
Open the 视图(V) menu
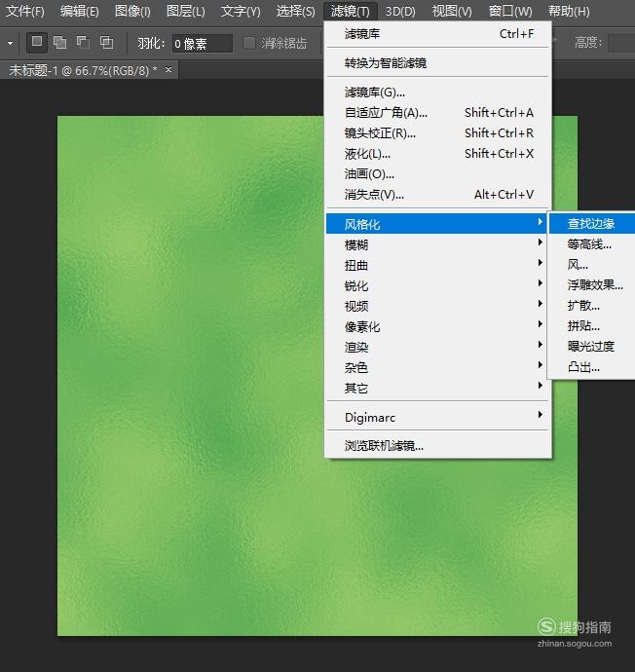click(452, 11)
